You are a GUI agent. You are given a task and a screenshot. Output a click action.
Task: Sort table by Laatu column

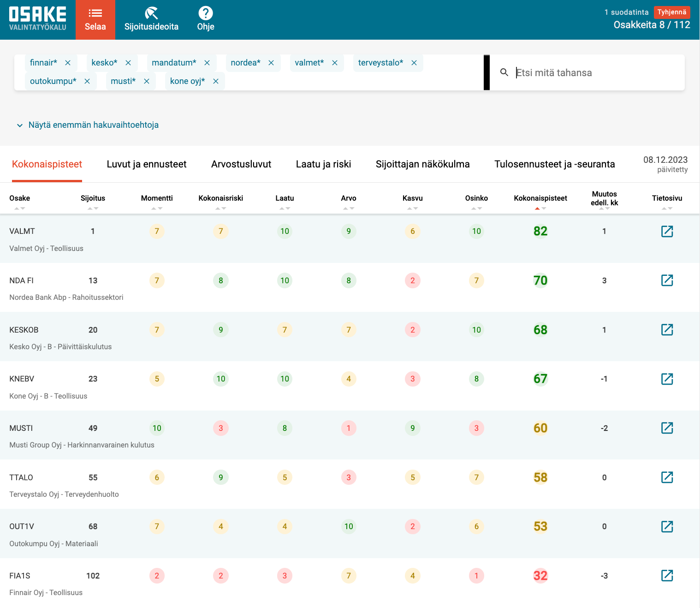pos(285,198)
